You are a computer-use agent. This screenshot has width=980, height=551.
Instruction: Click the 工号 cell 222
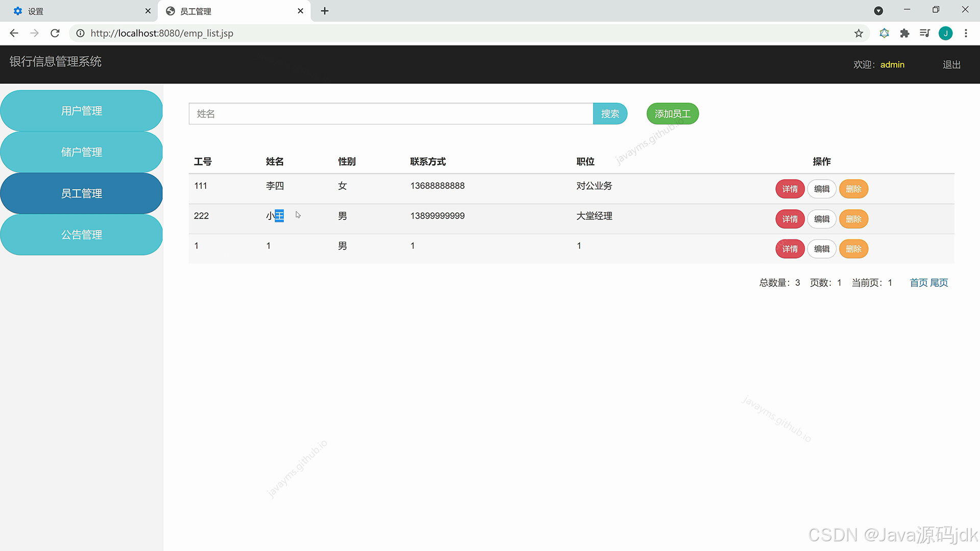tap(201, 216)
